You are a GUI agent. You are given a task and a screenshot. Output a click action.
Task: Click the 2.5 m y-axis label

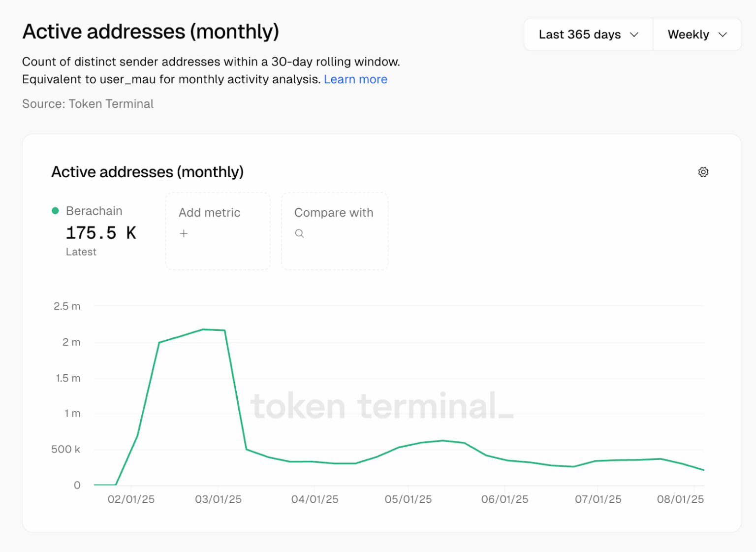[x=66, y=306]
